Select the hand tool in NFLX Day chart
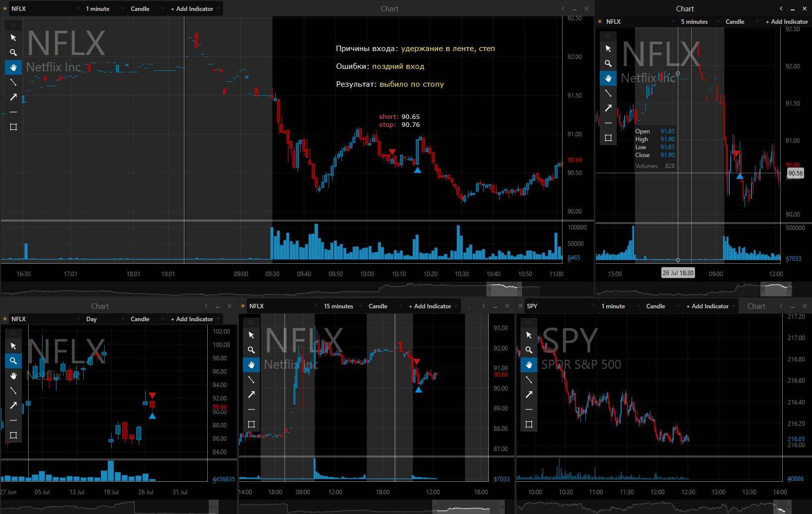This screenshot has width=812, height=514. pos(13,376)
